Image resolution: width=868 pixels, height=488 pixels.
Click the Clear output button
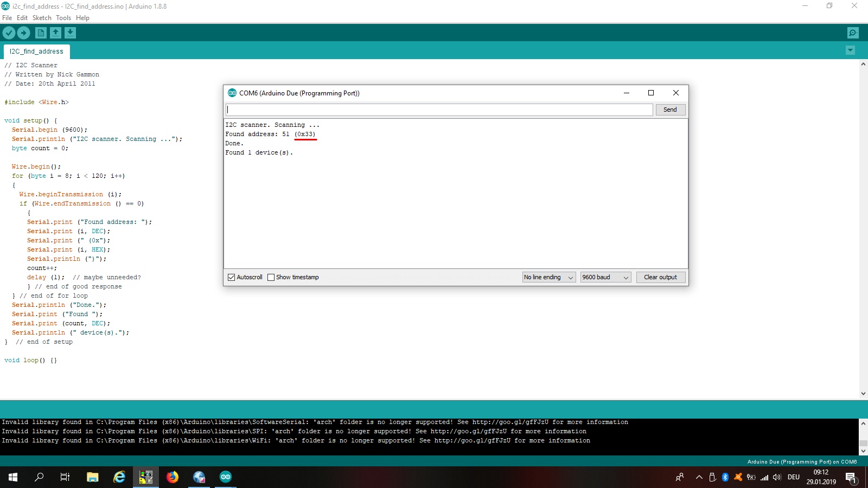661,277
